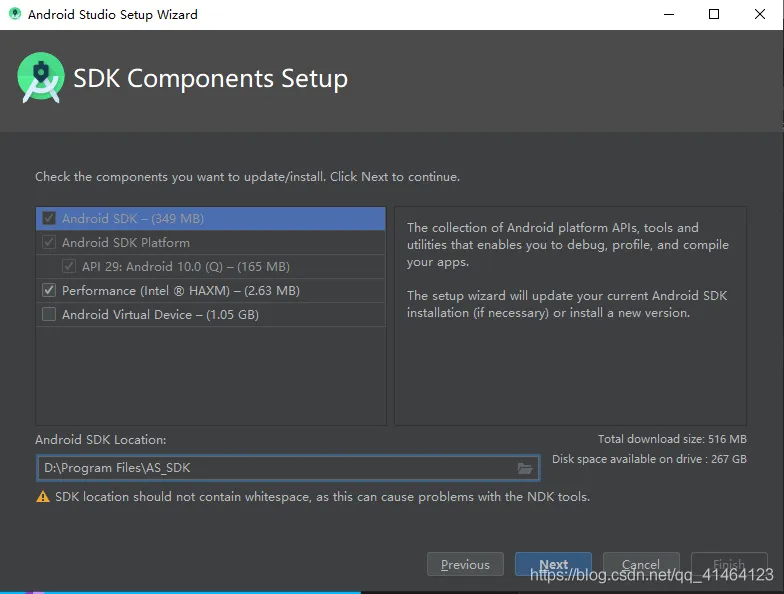The image size is (784, 594).
Task: Click the Android Studio title bar icon
Action: click(x=14, y=15)
